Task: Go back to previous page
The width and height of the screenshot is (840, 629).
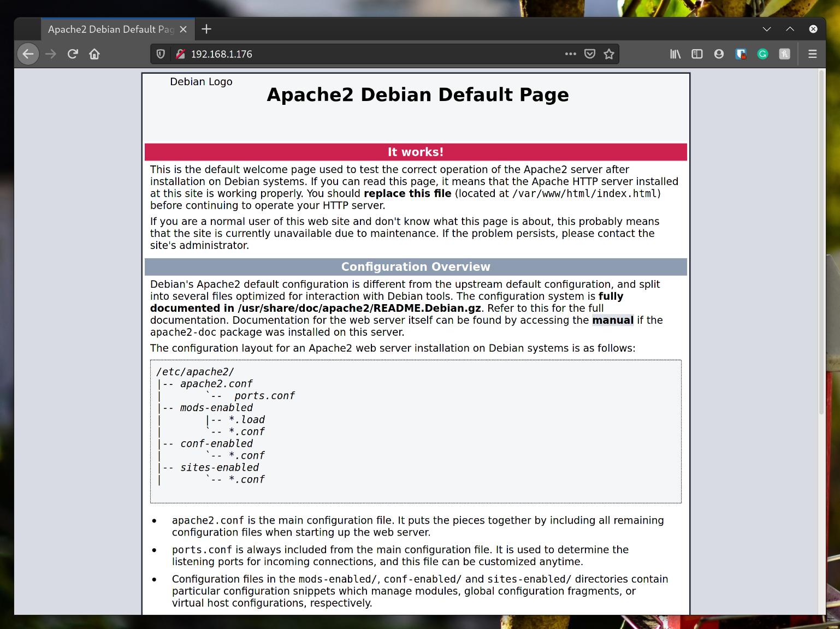Action: (x=28, y=54)
